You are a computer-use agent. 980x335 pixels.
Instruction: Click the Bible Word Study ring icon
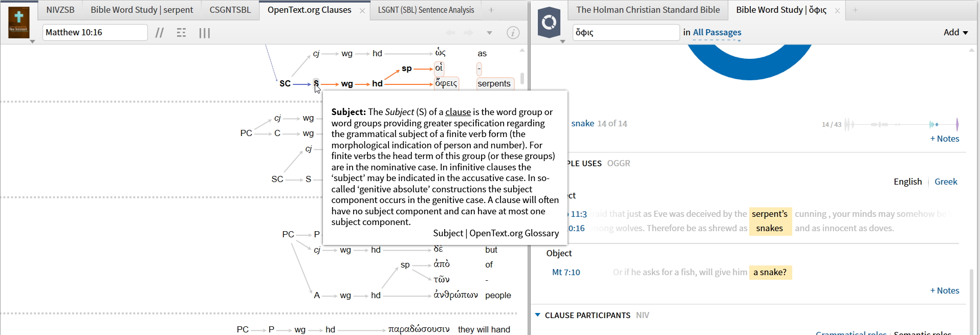549,22
